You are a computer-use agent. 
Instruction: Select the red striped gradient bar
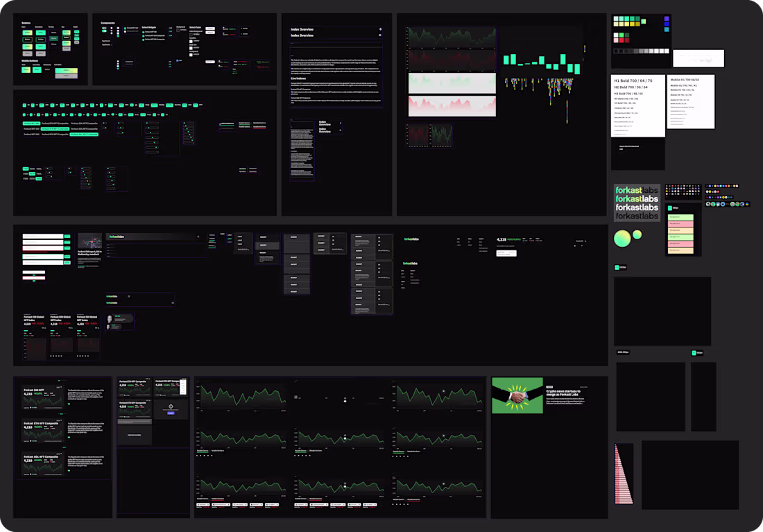624,474
